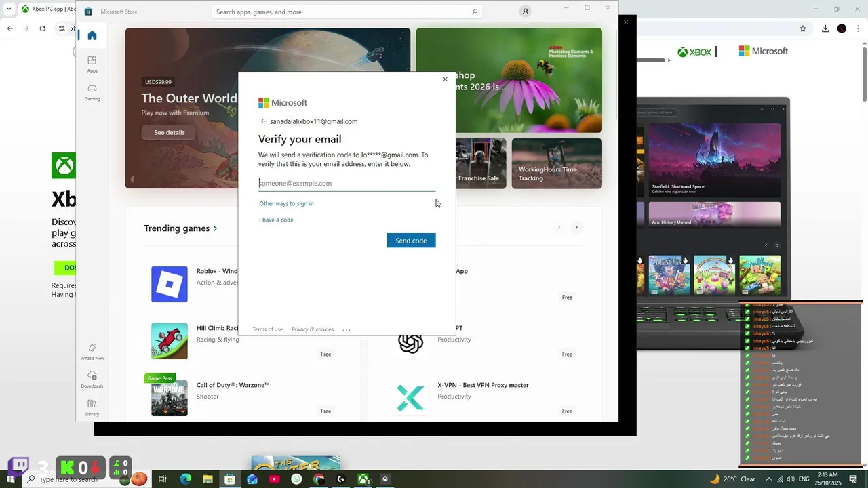Image resolution: width=868 pixels, height=488 pixels.
Task: Open WhatsApp from taskbar
Action: (296, 479)
